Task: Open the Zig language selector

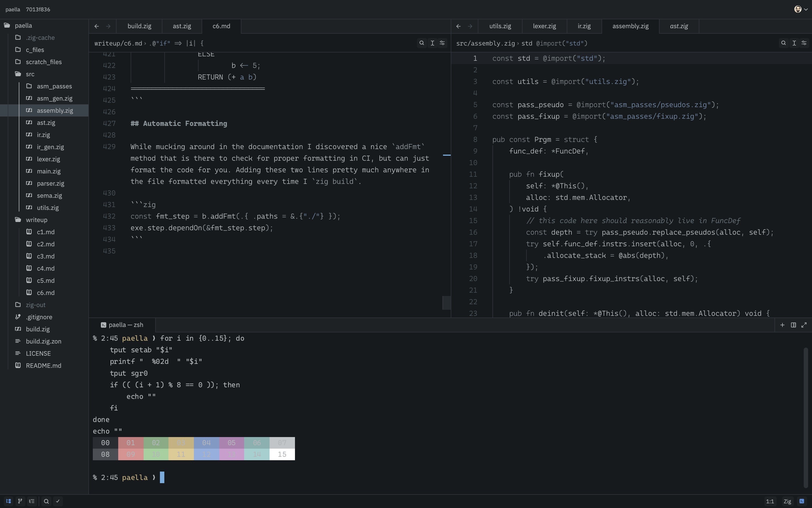Action: point(787,501)
